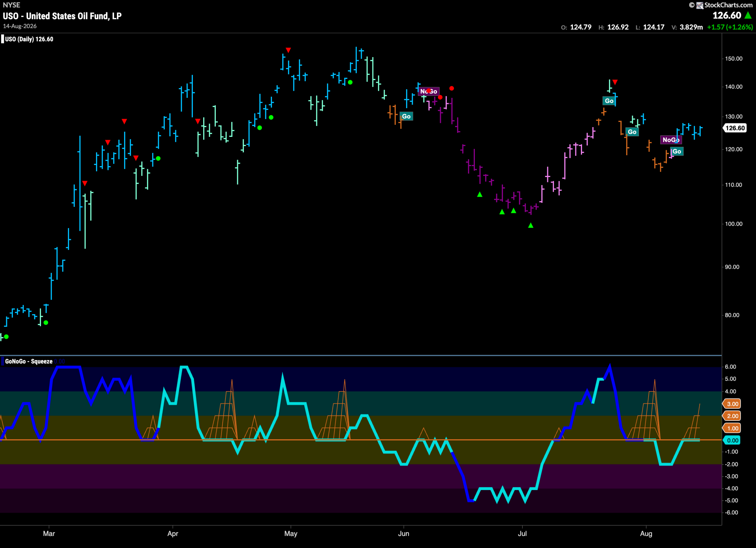Click the red dot above June bars
The width and height of the screenshot is (756, 548).
click(x=451, y=88)
